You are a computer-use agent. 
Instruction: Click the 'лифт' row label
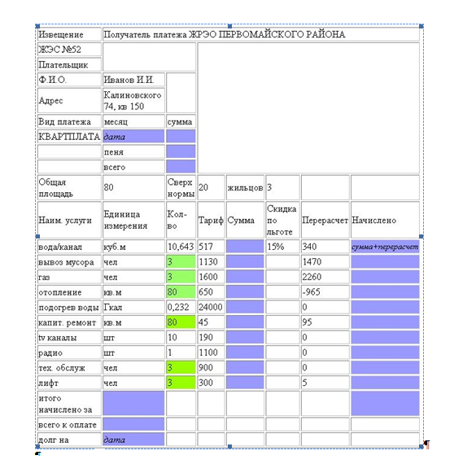coord(69,383)
